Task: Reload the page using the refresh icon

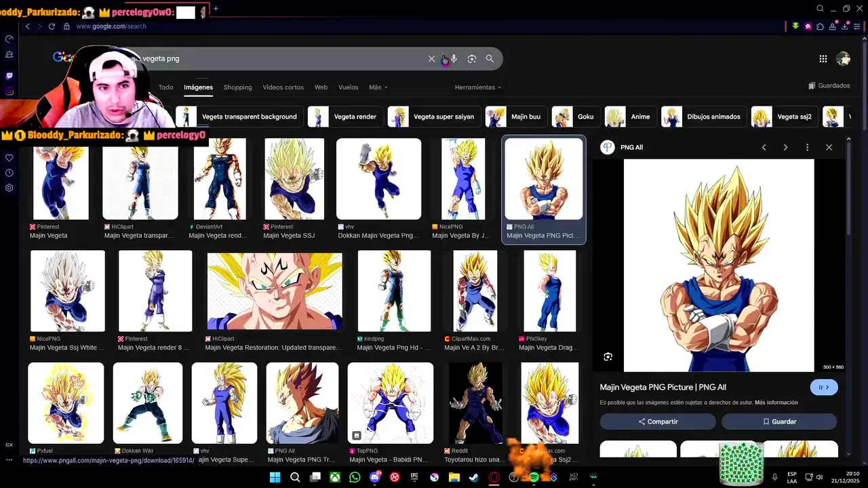Action: point(52,26)
